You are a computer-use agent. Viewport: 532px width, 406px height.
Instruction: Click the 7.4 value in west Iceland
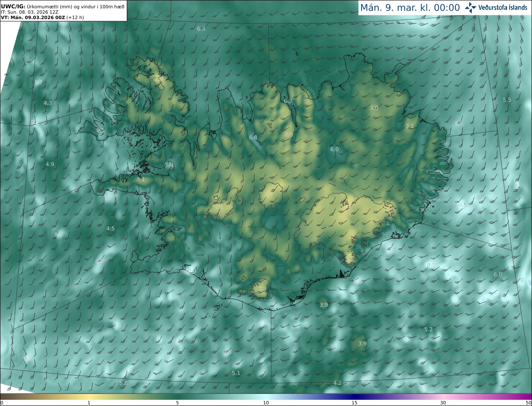[169, 165]
